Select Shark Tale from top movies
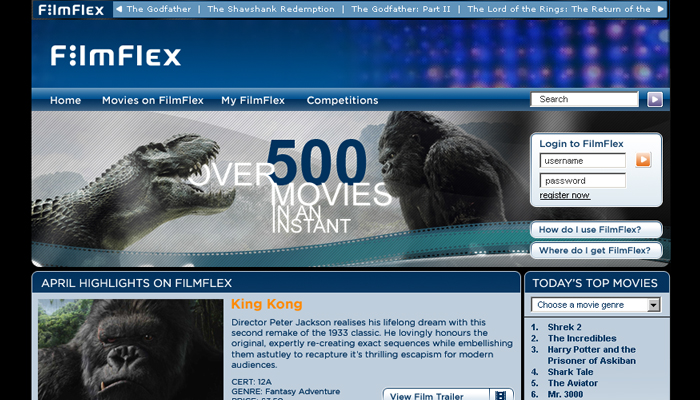 click(570, 372)
